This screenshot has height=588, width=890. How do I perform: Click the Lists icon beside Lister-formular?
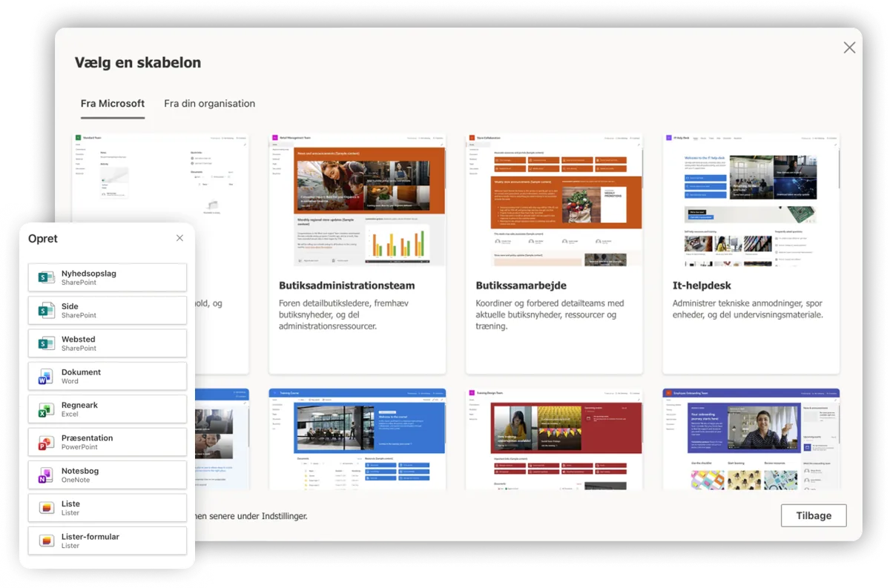(46, 541)
